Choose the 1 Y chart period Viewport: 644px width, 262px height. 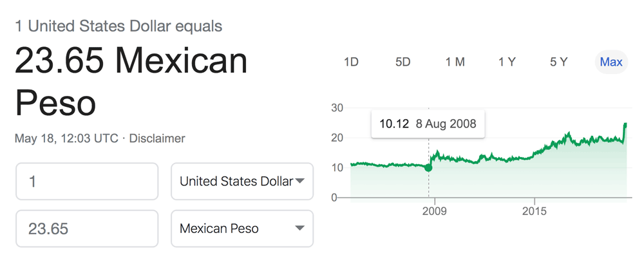pos(507,62)
